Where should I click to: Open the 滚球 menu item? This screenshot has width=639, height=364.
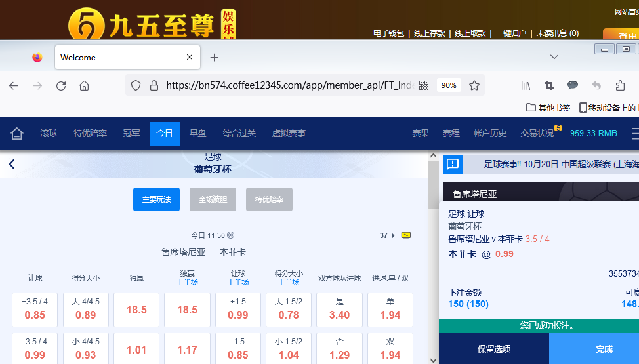(x=49, y=134)
